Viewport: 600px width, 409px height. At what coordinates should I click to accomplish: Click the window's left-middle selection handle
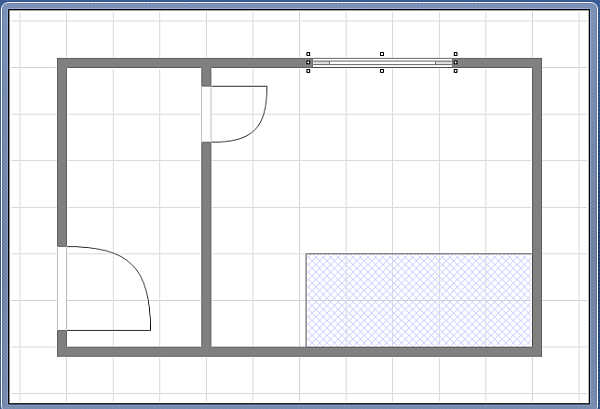[308, 62]
